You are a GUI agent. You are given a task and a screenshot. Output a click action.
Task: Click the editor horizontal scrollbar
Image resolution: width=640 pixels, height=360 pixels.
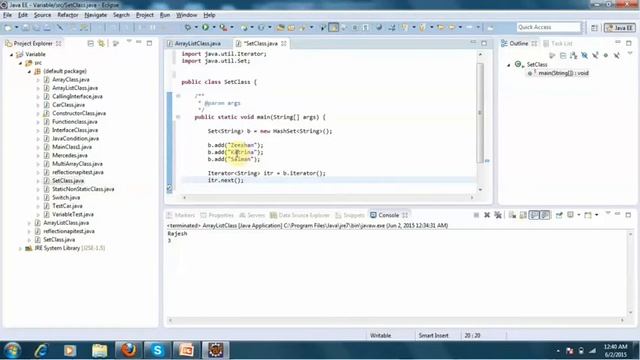click(329, 198)
